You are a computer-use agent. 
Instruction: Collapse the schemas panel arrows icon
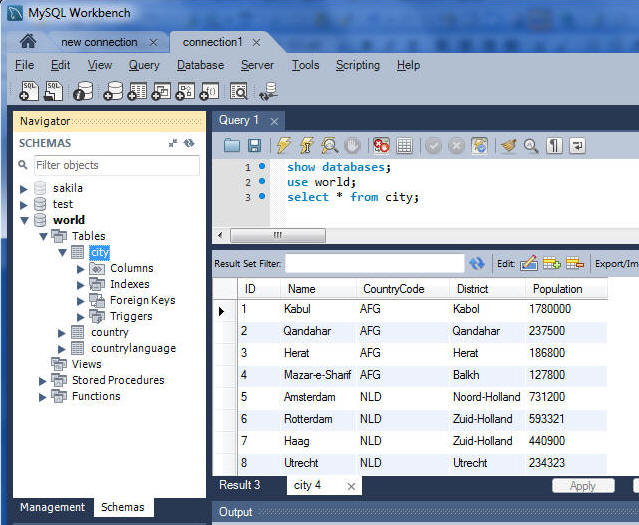[x=173, y=143]
